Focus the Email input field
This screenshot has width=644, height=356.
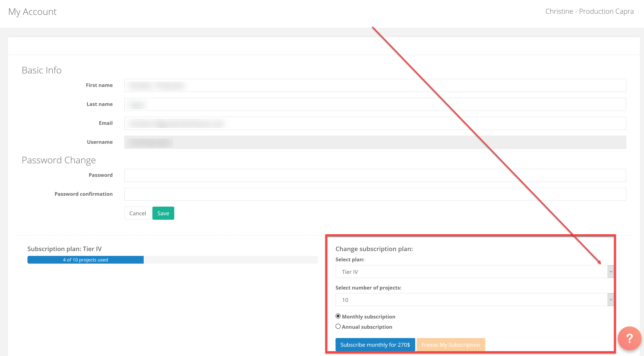(x=375, y=123)
